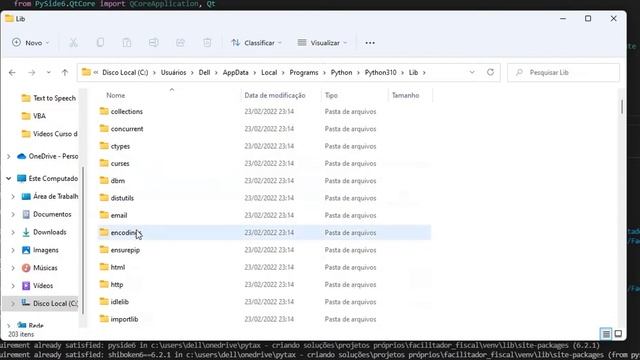640x360 pixels.
Task: Sort by Data de modificação column header
Action: tap(275, 95)
